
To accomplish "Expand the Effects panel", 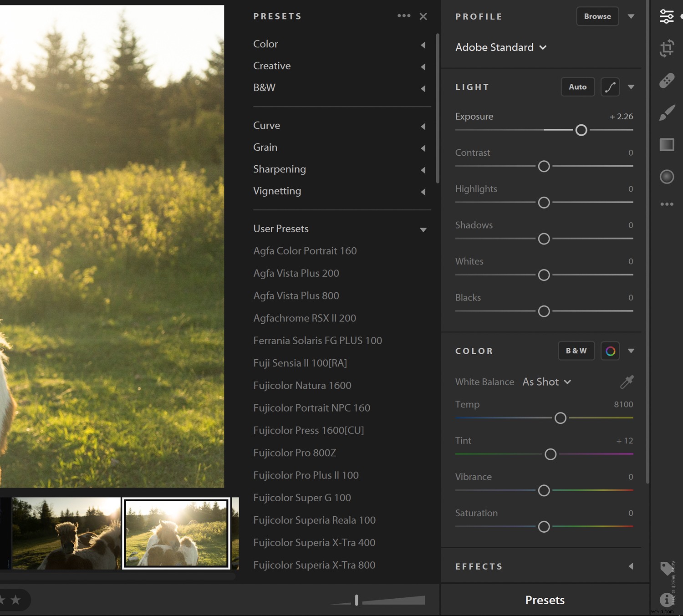I will click(x=631, y=566).
